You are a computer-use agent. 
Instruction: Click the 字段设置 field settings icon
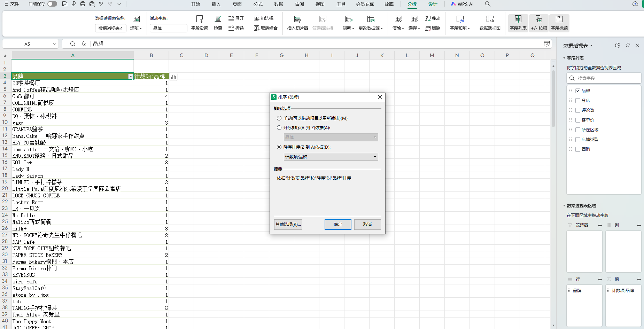[x=200, y=19]
